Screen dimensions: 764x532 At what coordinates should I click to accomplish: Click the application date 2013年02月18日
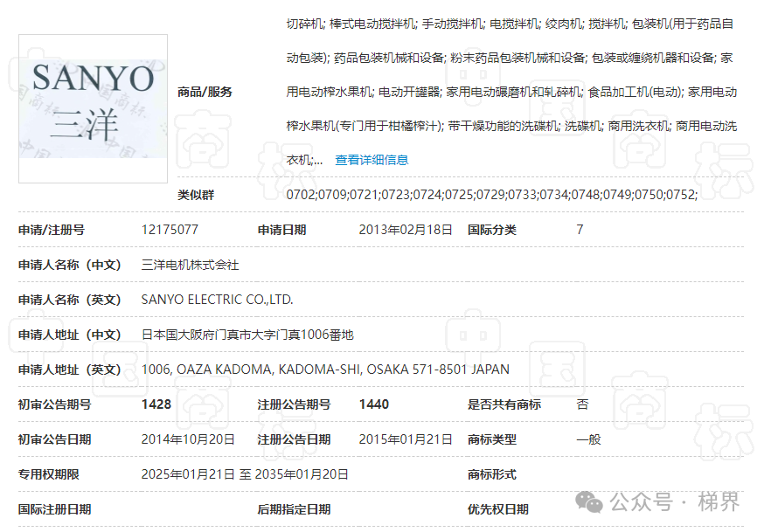[x=406, y=230]
